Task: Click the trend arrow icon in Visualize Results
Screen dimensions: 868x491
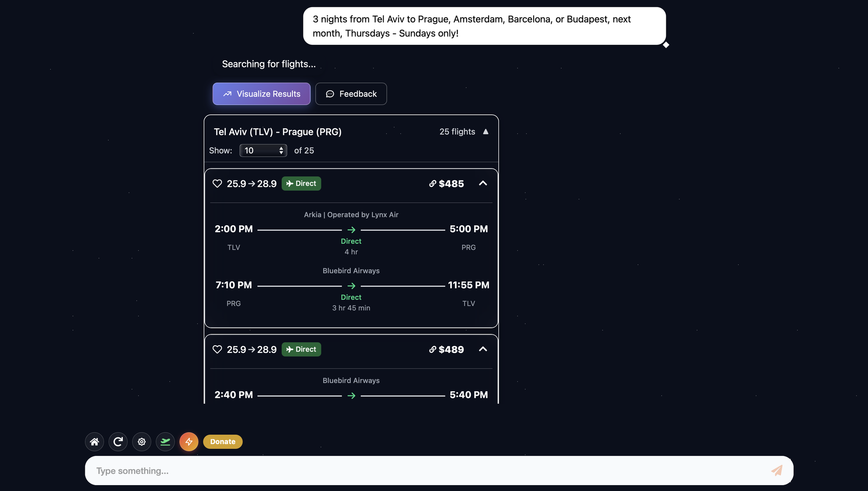Action: (228, 94)
